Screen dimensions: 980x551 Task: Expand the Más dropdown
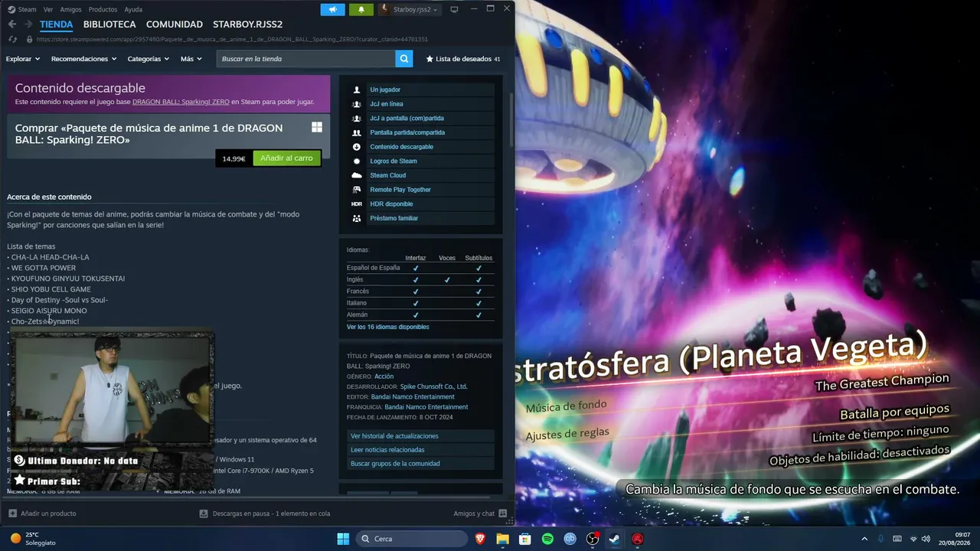[x=191, y=59]
